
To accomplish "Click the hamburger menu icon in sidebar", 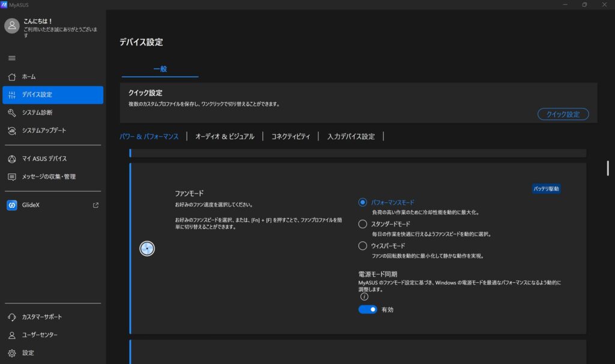I will [12, 58].
